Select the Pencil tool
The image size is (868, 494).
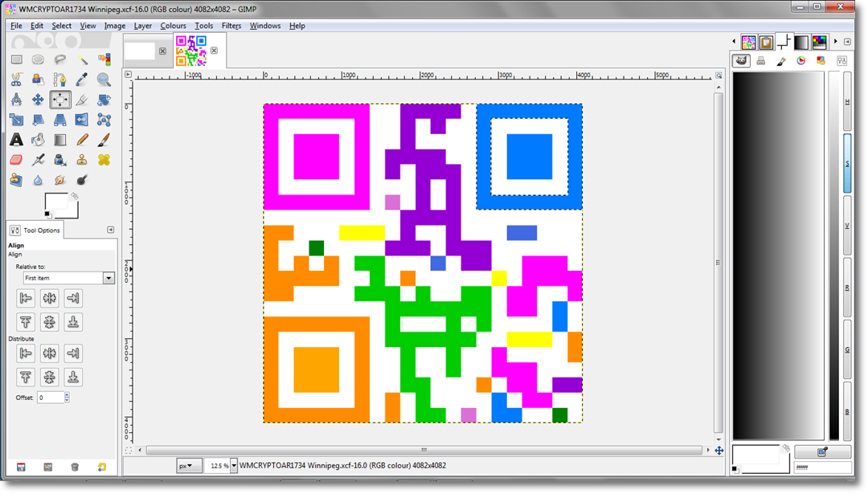tap(82, 140)
